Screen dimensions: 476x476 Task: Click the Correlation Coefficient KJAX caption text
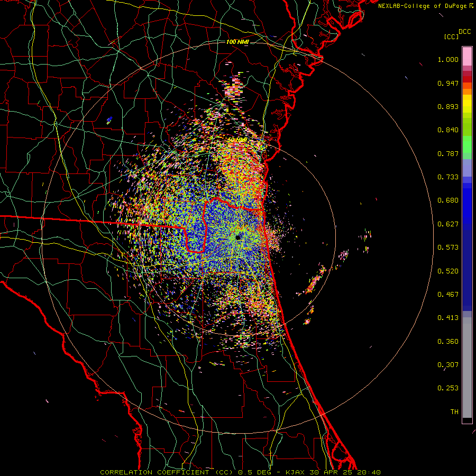pyautogui.click(x=240, y=472)
